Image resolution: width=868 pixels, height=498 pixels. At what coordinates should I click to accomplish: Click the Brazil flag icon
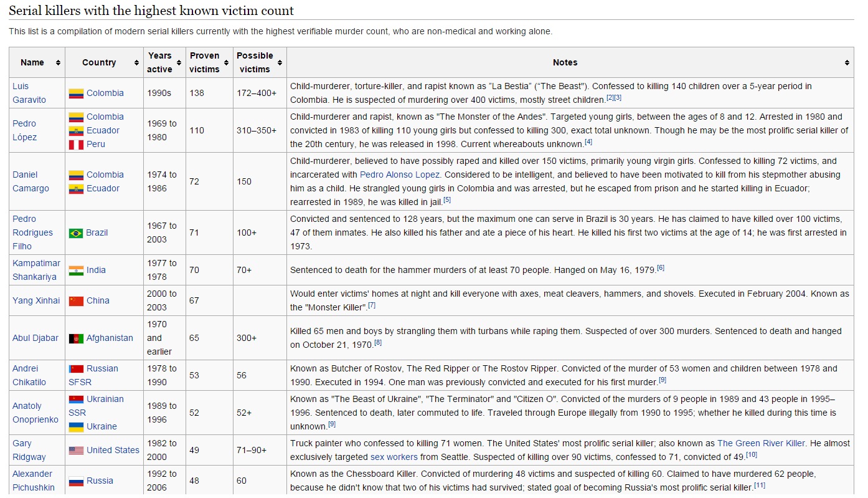pyautogui.click(x=76, y=233)
